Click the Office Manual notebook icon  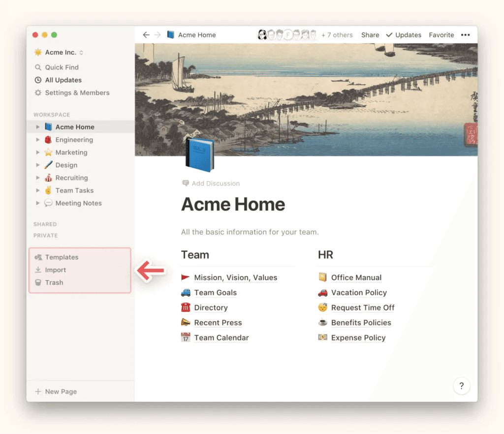coord(323,277)
